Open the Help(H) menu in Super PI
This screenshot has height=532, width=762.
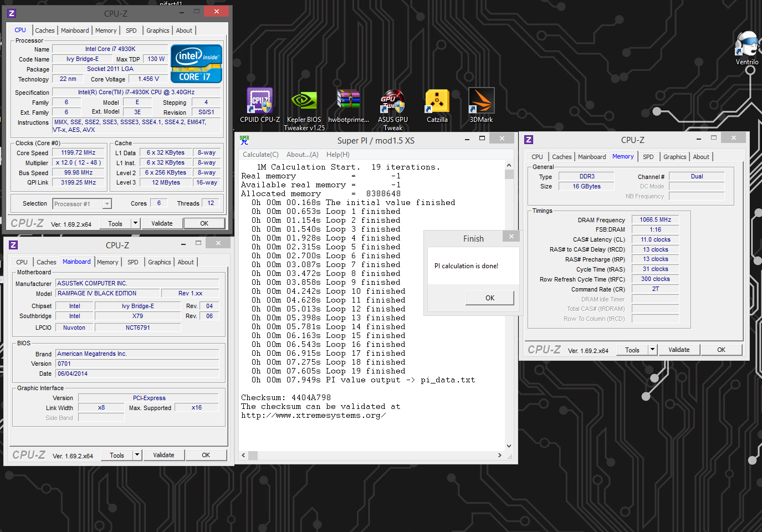click(x=338, y=155)
